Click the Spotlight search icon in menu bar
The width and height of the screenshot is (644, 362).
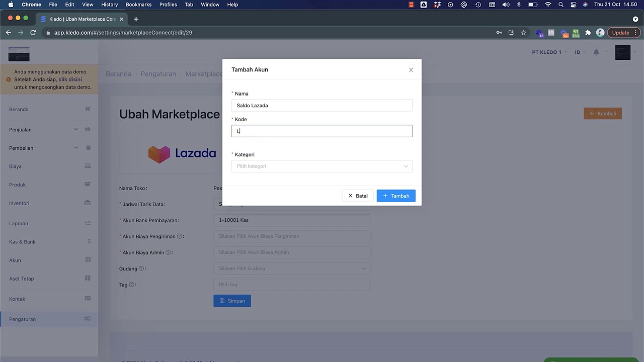pos(560,5)
